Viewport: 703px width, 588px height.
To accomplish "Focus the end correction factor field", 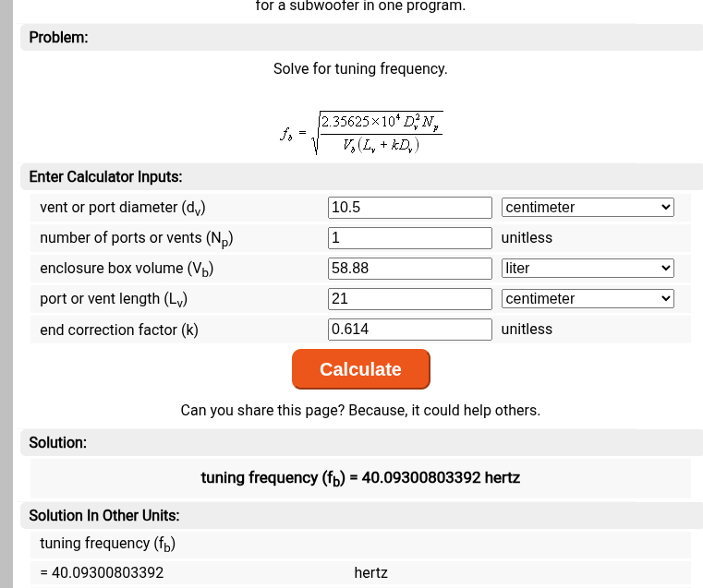I will [409, 330].
